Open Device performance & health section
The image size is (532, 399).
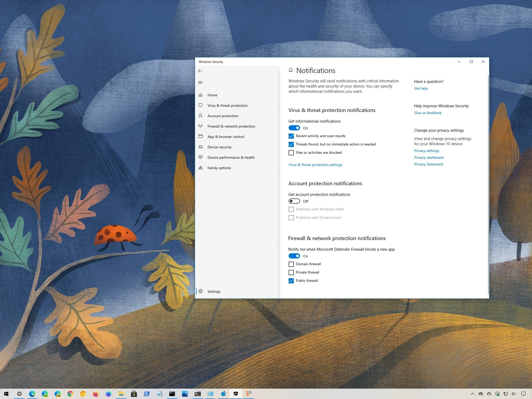click(x=231, y=157)
